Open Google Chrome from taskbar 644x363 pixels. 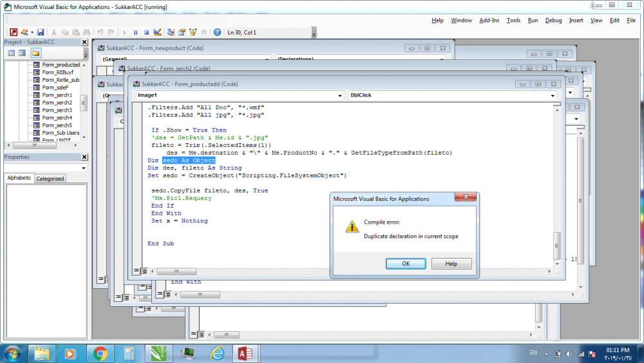point(100,353)
